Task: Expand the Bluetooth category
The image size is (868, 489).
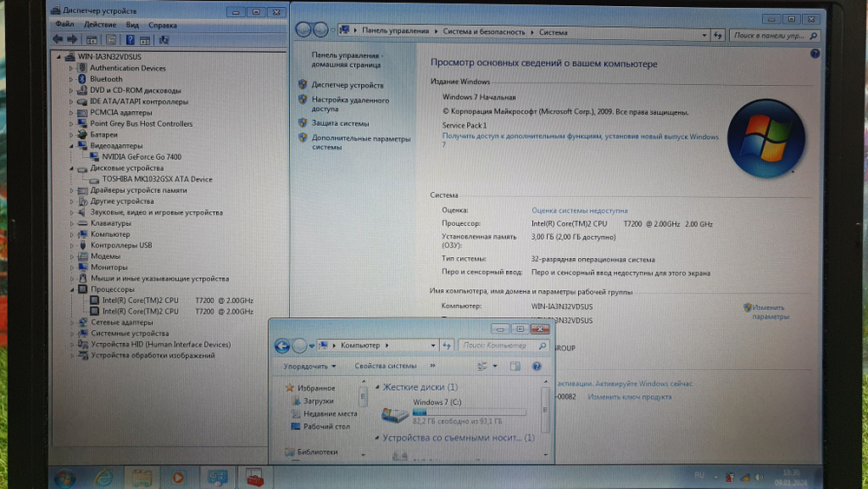Action: point(71,79)
